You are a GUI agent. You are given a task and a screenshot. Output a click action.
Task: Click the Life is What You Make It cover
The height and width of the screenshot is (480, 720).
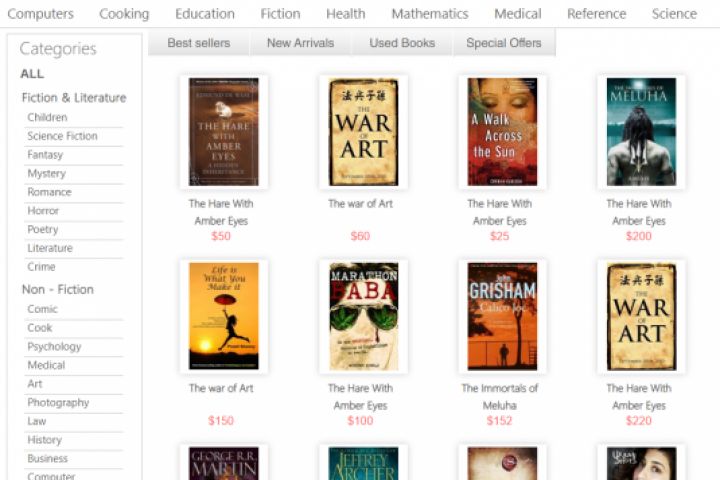point(224,316)
